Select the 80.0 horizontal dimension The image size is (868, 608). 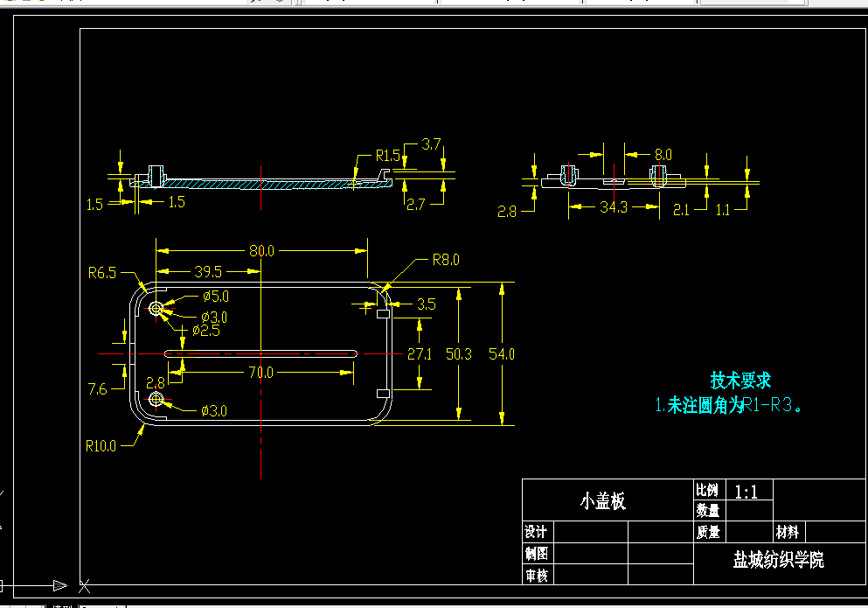260,249
